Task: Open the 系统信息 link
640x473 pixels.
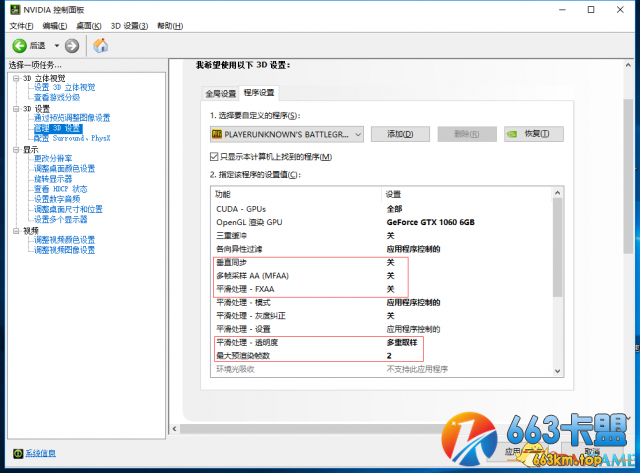Action: (x=41, y=453)
